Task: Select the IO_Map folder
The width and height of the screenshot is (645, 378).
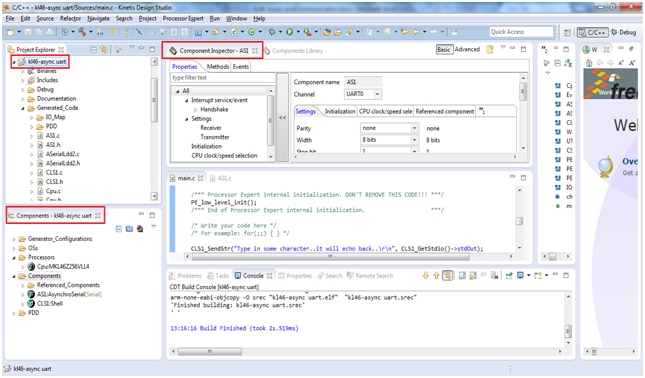Action: (56, 117)
